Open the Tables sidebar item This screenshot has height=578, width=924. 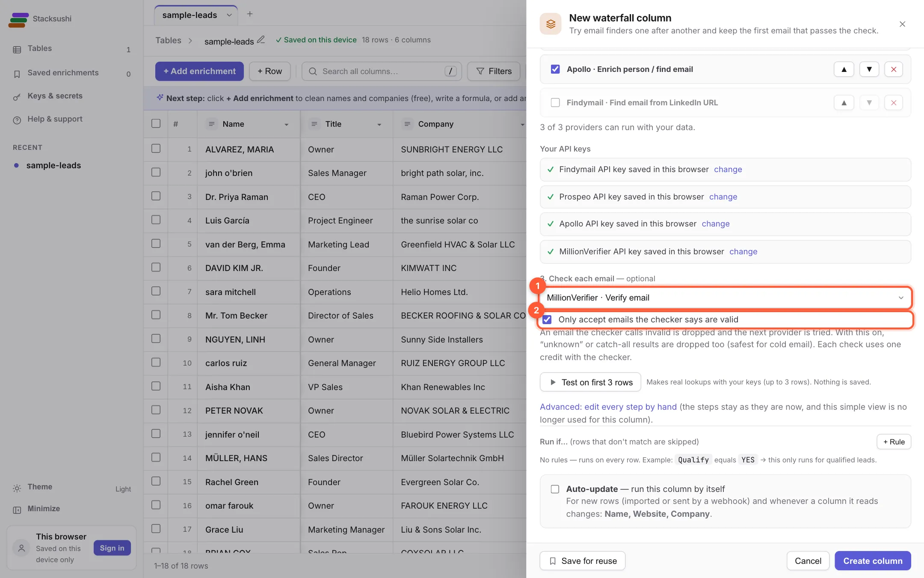[71, 49]
